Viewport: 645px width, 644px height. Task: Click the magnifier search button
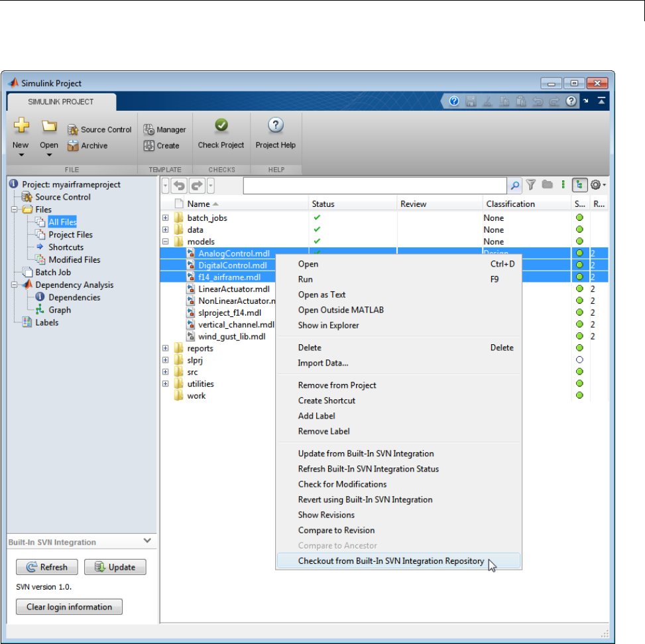point(514,186)
